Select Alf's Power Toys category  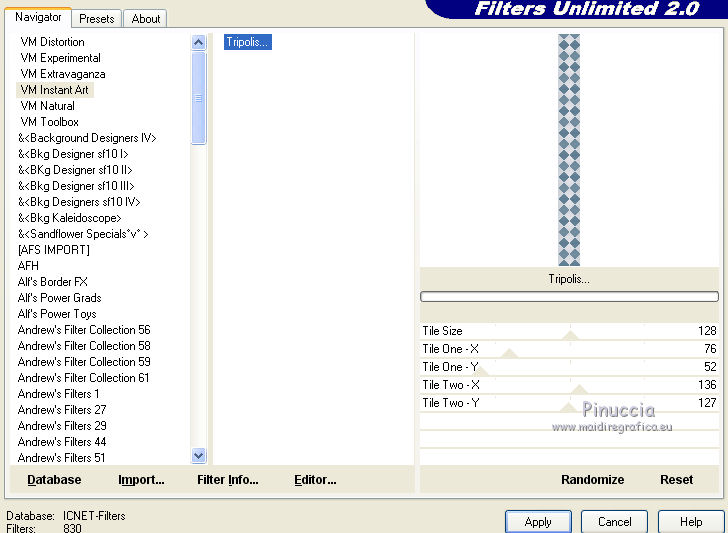57,314
